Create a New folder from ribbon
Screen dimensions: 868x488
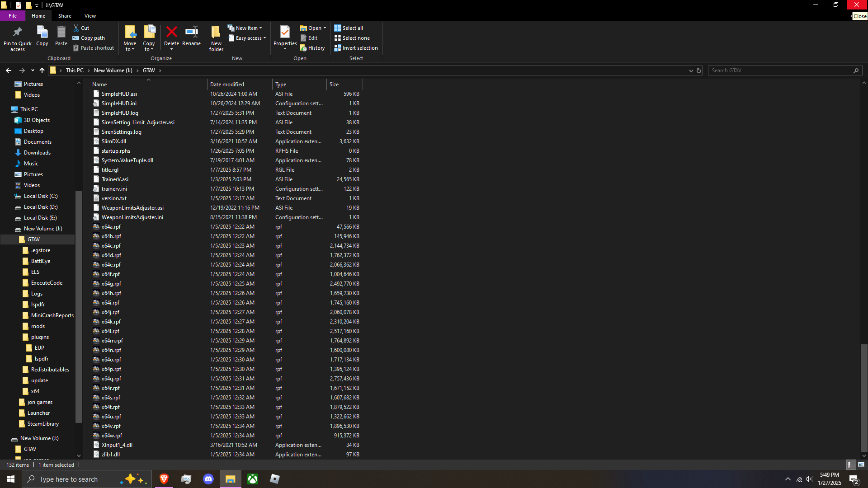pyautogui.click(x=216, y=33)
